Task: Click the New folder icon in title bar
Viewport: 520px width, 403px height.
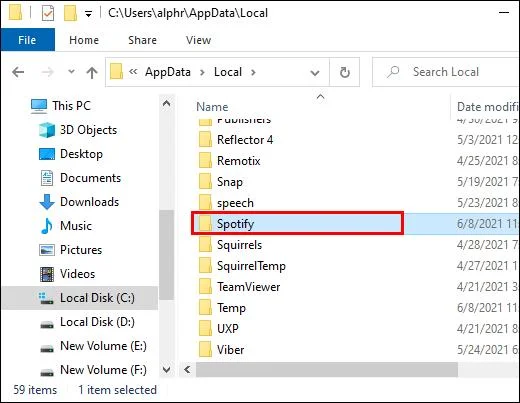Action: tap(70, 13)
